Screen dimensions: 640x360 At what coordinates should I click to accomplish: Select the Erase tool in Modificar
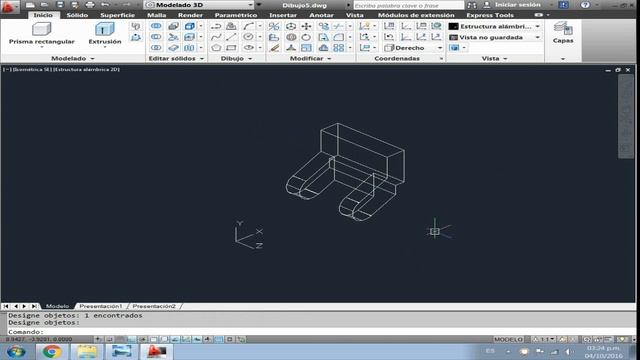click(274, 48)
